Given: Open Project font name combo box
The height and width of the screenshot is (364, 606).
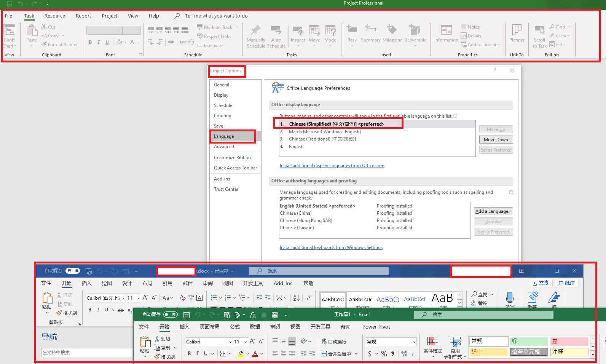Looking at the screenshot, I should point(104,30).
